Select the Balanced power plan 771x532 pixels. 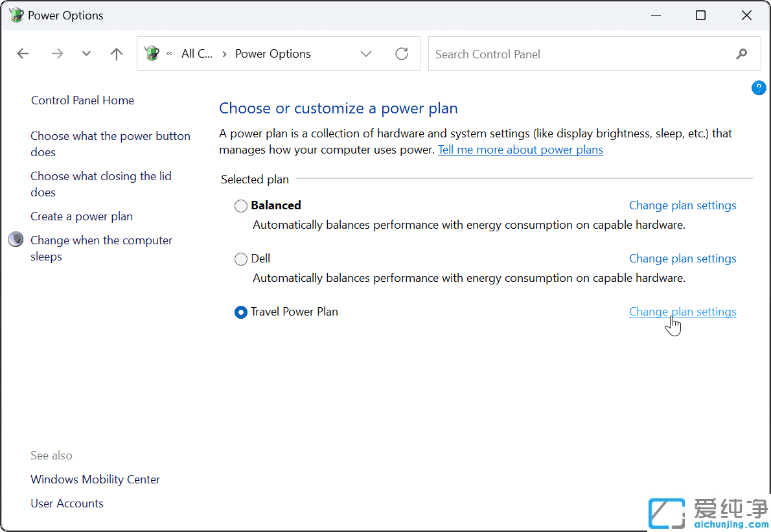point(241,206)
